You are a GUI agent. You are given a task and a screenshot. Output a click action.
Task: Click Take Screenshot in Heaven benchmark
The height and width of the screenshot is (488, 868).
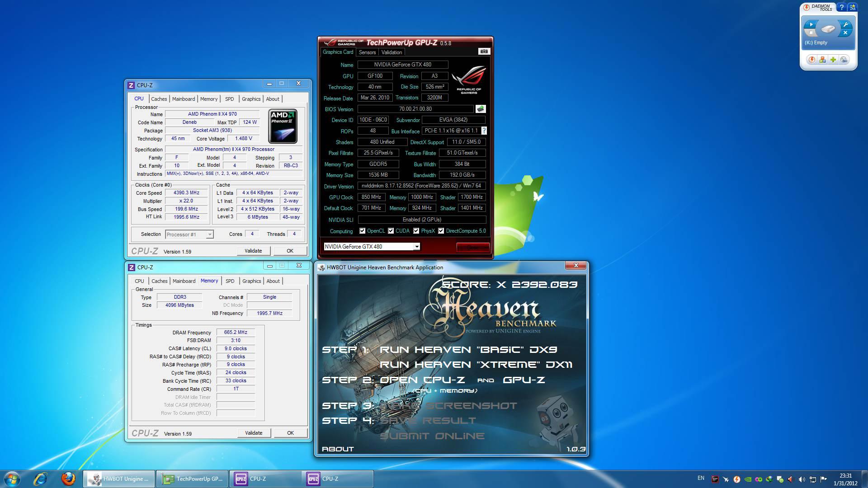point(448,406)
